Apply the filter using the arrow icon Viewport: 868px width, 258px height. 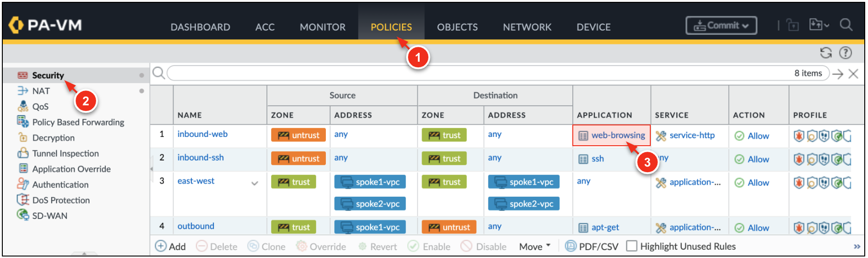(x=838, y=74)
